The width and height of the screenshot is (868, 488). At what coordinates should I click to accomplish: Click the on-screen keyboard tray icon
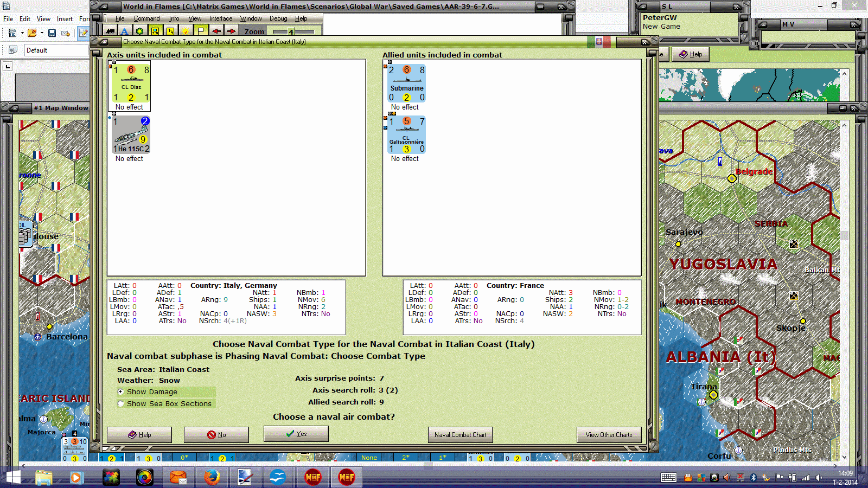pos(668,477)
